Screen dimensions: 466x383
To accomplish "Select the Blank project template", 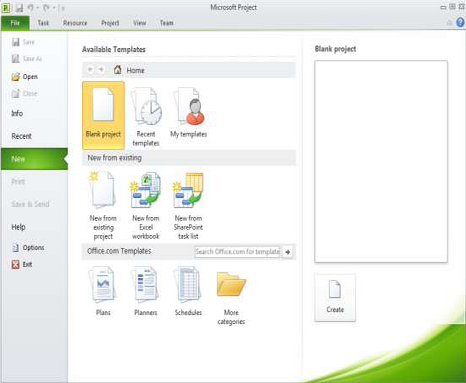I will pyautogui.click(x=103, y=115).
